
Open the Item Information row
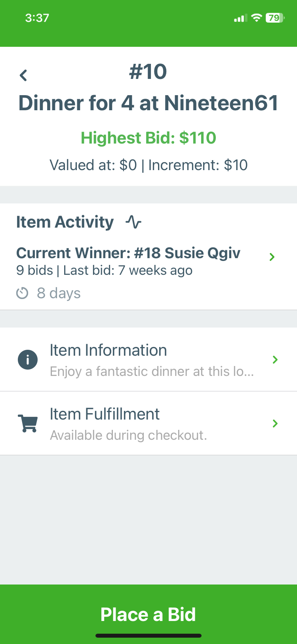pyautogui.click(x=148, y=360)
